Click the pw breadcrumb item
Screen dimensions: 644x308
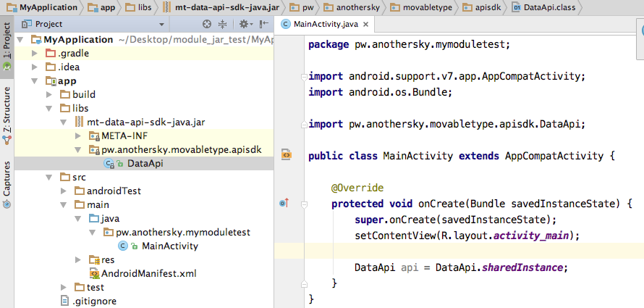302,7
